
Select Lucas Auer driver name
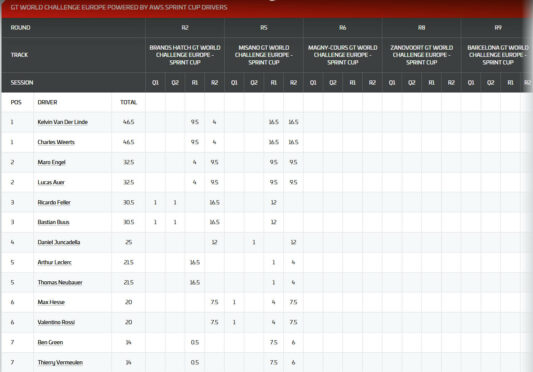(x=51, y=182)
